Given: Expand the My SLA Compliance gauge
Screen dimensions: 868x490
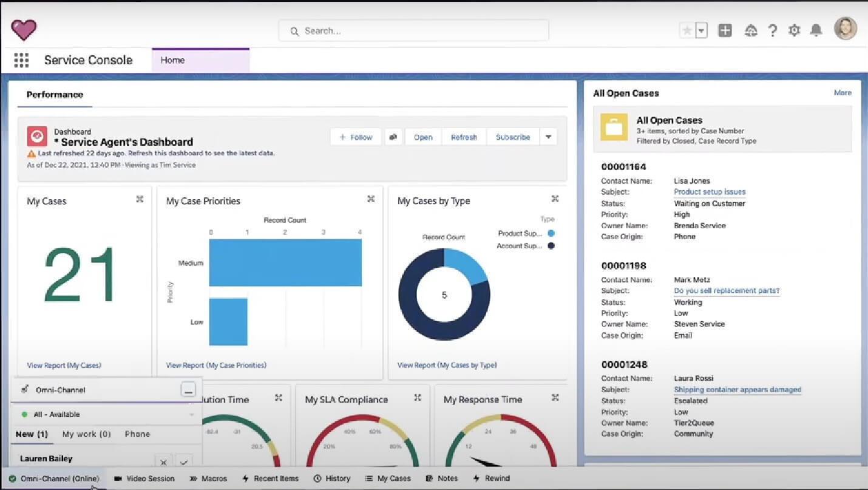Looking at the screenshot, I should [x=418, y=398].
